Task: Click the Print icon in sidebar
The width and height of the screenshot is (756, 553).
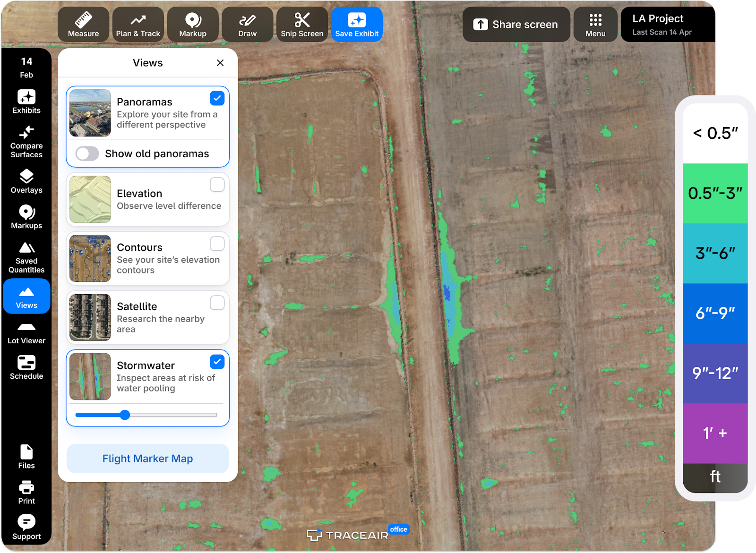Action: pos(26,492)
